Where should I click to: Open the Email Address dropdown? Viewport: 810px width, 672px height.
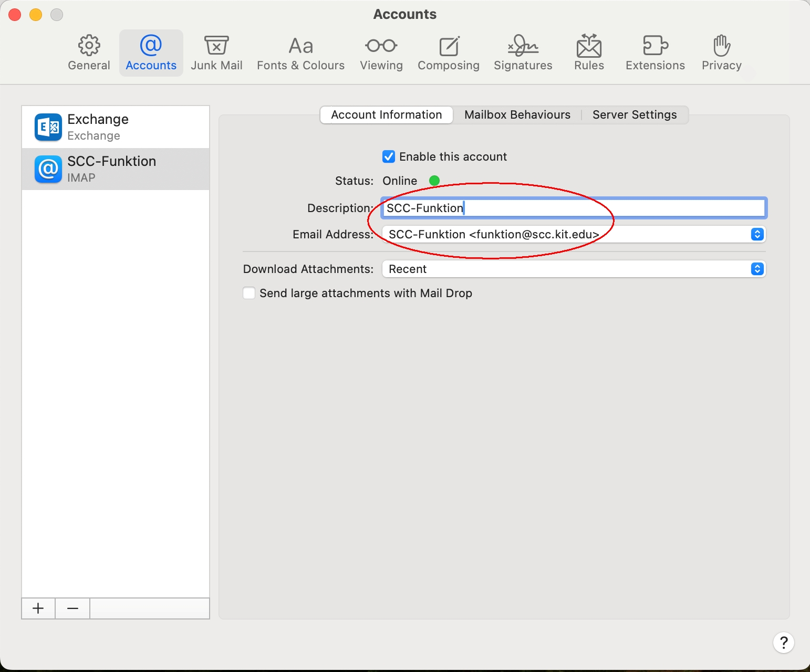tap(574, 234)
